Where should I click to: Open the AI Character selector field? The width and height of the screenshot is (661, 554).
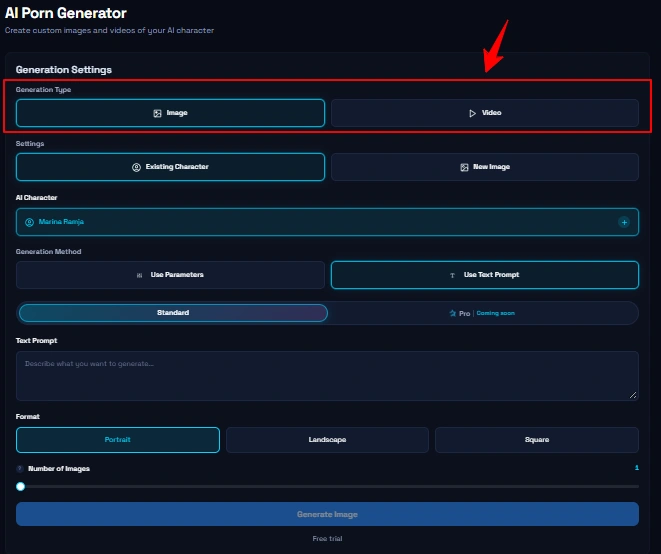point(327,222)
